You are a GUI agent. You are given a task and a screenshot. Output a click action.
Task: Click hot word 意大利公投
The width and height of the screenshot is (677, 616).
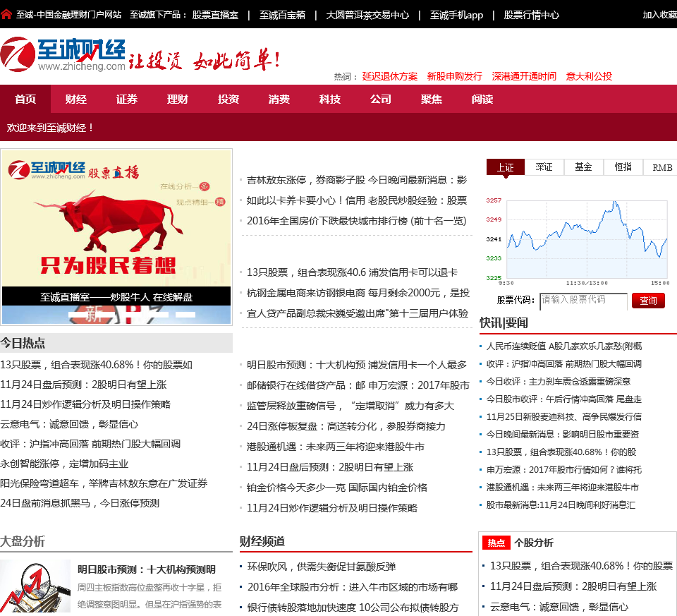click(x=589, y=76)
